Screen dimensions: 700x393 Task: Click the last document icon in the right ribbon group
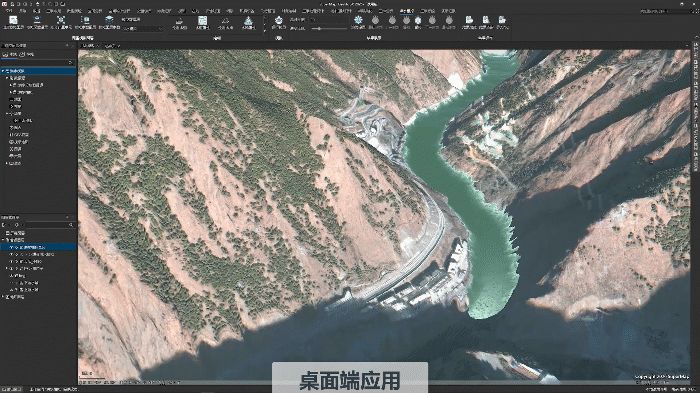(502, 20)
